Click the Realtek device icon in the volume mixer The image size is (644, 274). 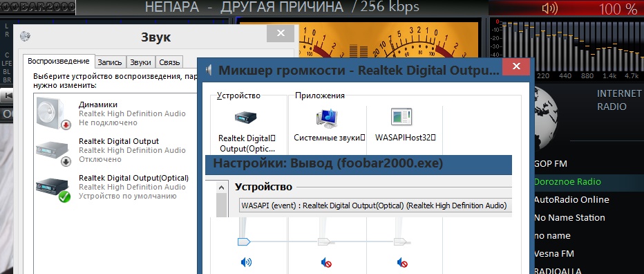[x=245, y=117]
